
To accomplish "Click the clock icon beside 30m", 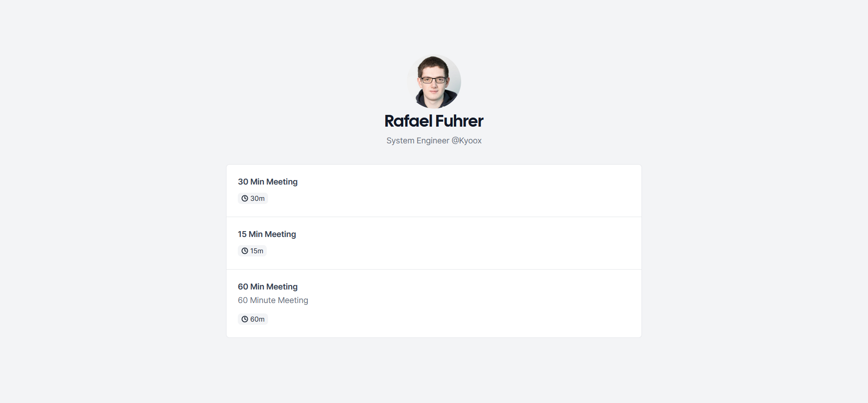I will click(245, 199).
